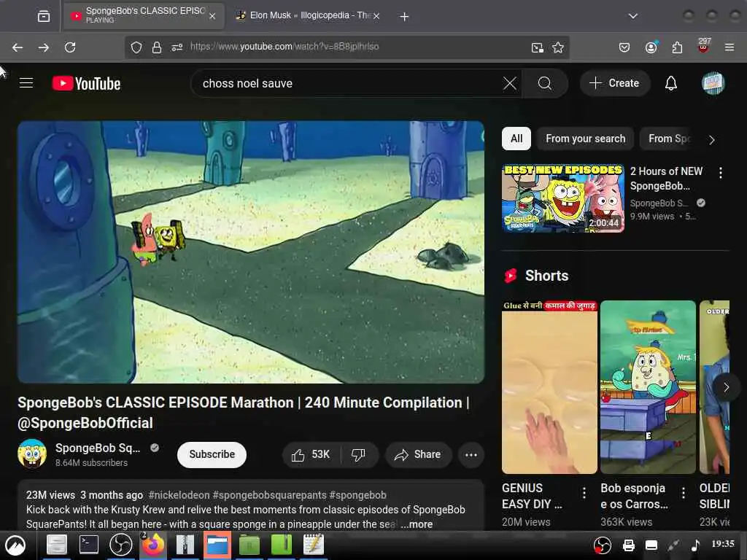Open the music note tray icon

[x=695, y=545]
